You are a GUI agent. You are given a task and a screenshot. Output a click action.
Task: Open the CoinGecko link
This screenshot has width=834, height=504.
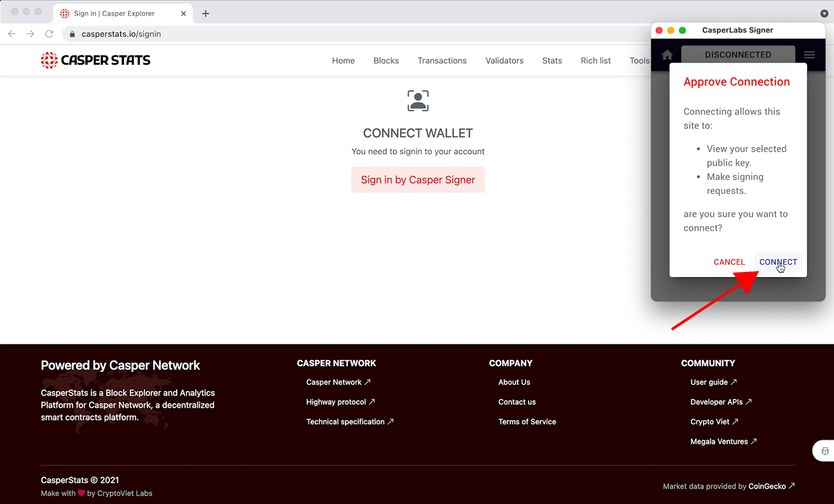click(x=771, y=486)
